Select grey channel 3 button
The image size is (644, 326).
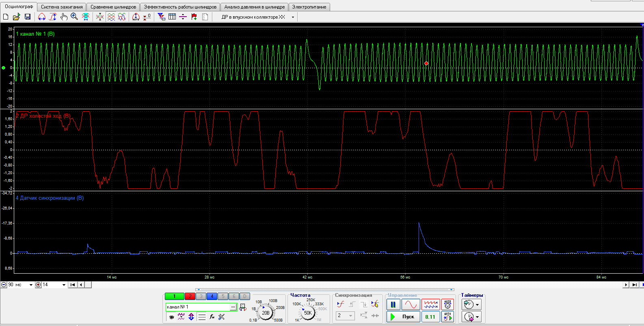click(x=201, y=296)
